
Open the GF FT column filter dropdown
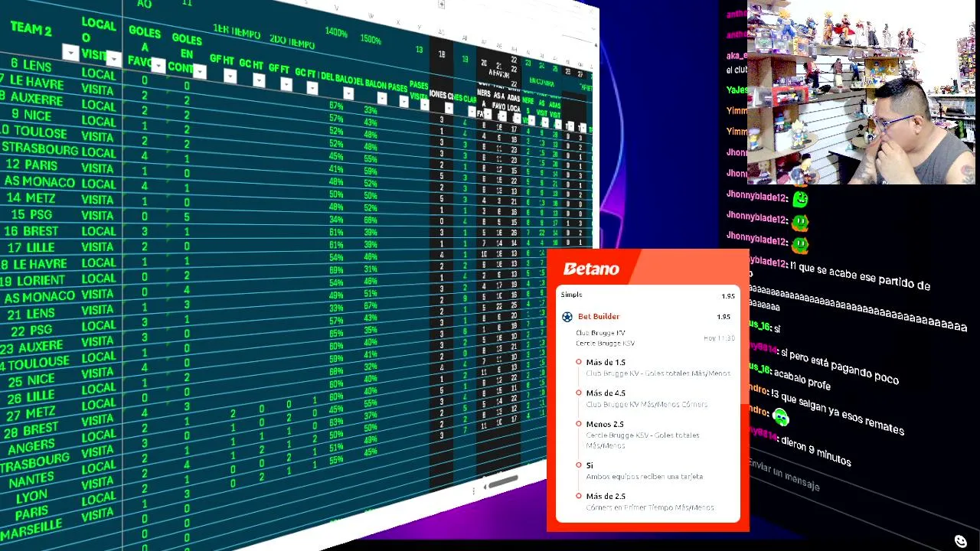click(286, 83)
